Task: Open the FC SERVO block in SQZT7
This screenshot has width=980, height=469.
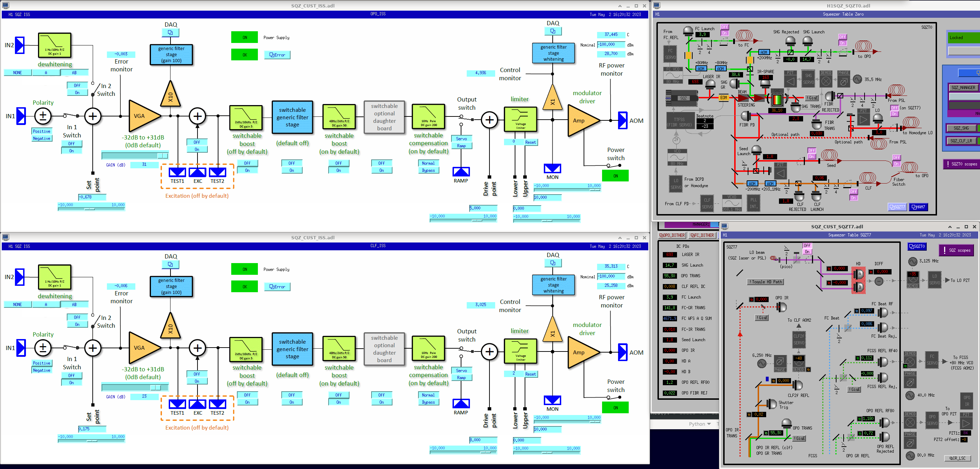Action: (932, 359)
